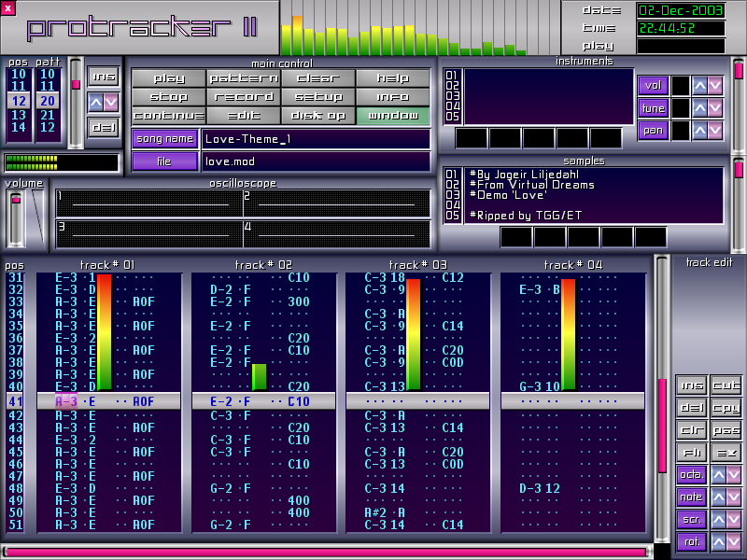The width and height of the screenshot is (747, 560).
Task: Click the pattern editor vertical scrollbar handle
Action: [662, 426]
